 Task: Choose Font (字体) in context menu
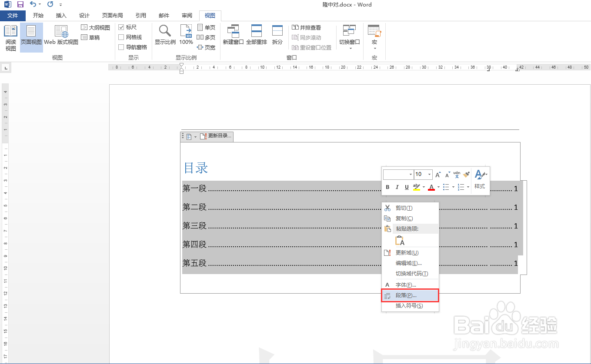410,285
